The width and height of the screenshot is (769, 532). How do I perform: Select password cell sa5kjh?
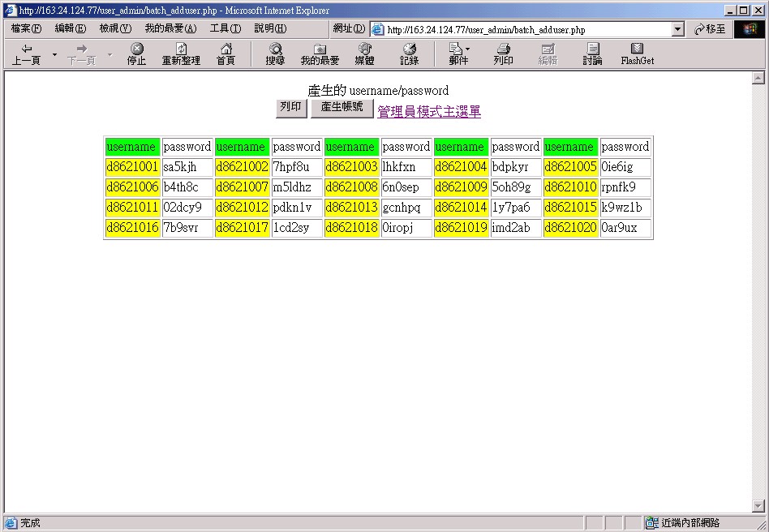coord(187,167)
